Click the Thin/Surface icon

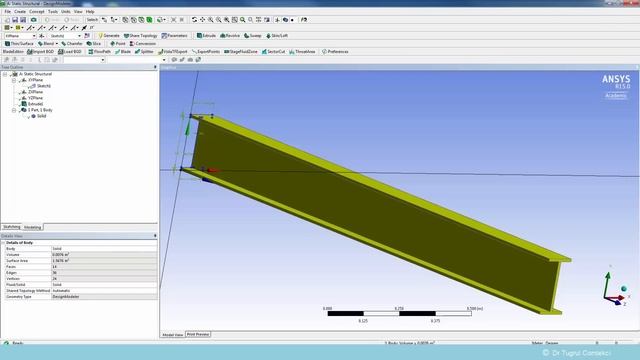click(x=7, y=43)
